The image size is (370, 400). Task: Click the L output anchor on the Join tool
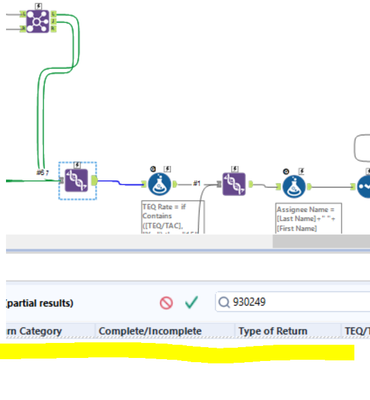pos(54,14)
